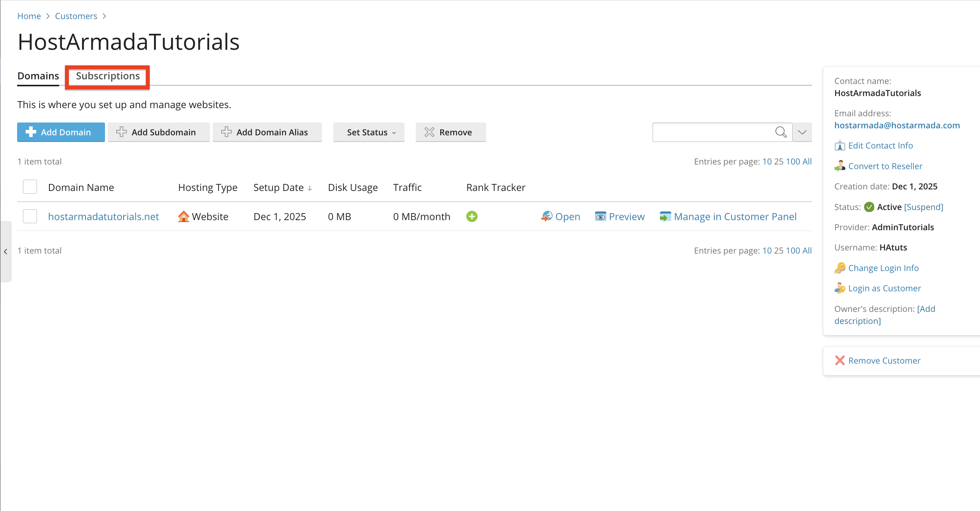Click the Login as Customer icon
Image resolution: width=980 pixels, height=511 pixels.
(x=840, y=288)
